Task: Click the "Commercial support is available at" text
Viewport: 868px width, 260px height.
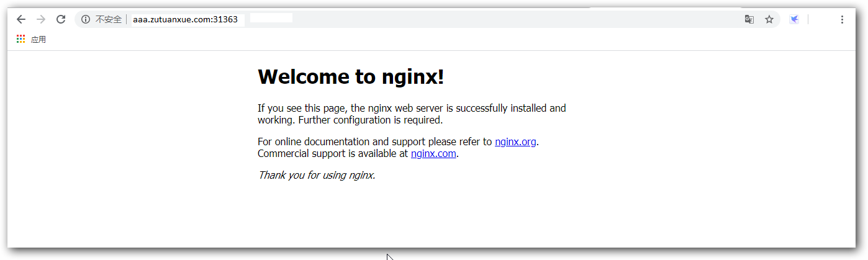Action: point(333,153)
